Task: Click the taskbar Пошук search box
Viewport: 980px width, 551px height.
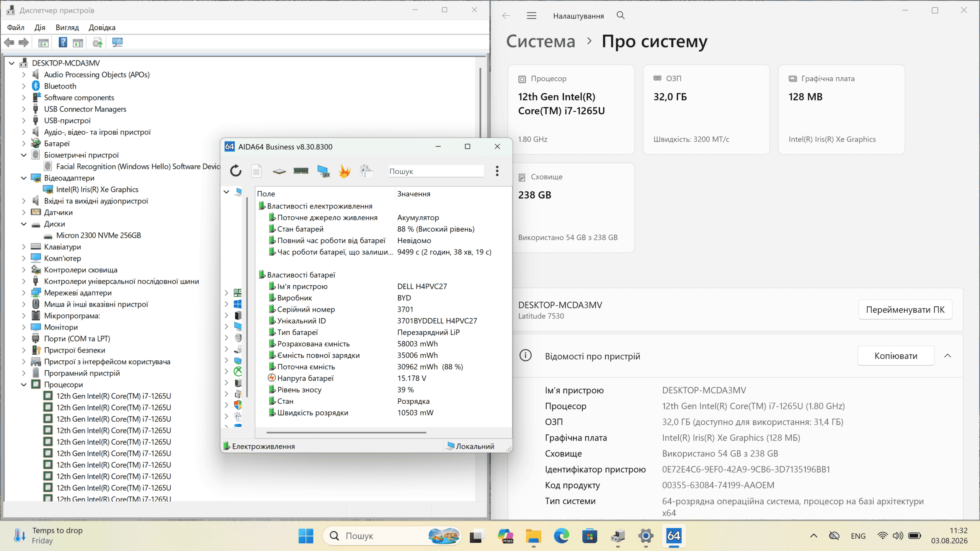Action: pyautogui.click(x=392, y=536)
